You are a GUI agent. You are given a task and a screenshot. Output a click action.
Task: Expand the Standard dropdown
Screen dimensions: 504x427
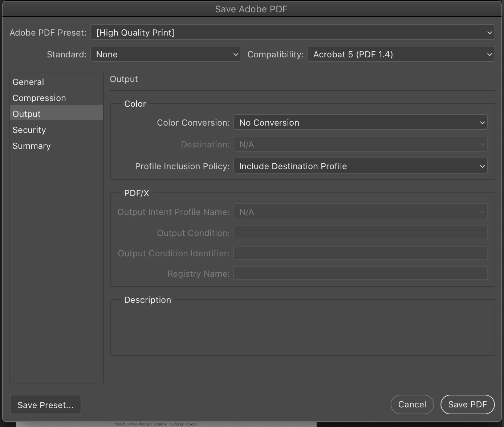pyautogui.click(x=166, y=54)
